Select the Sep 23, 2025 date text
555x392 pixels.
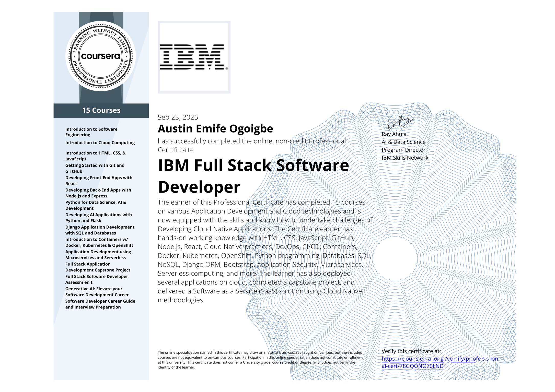(x=178, y=117)
